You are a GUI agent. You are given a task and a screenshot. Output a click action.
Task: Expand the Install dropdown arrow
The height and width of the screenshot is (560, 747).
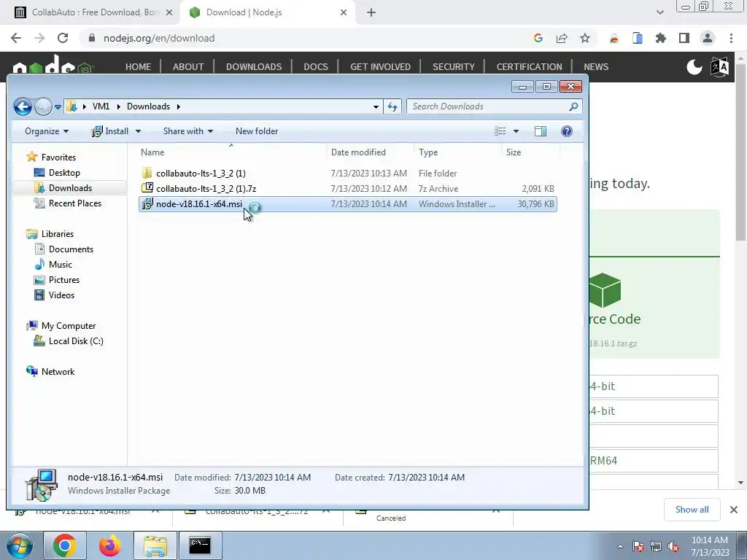[138, 131]
